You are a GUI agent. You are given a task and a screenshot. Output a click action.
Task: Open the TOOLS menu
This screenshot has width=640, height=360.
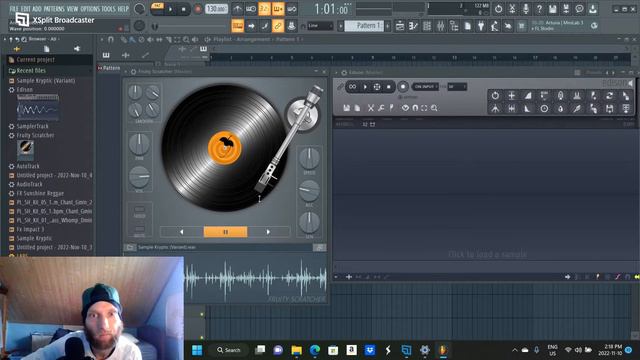108,9
